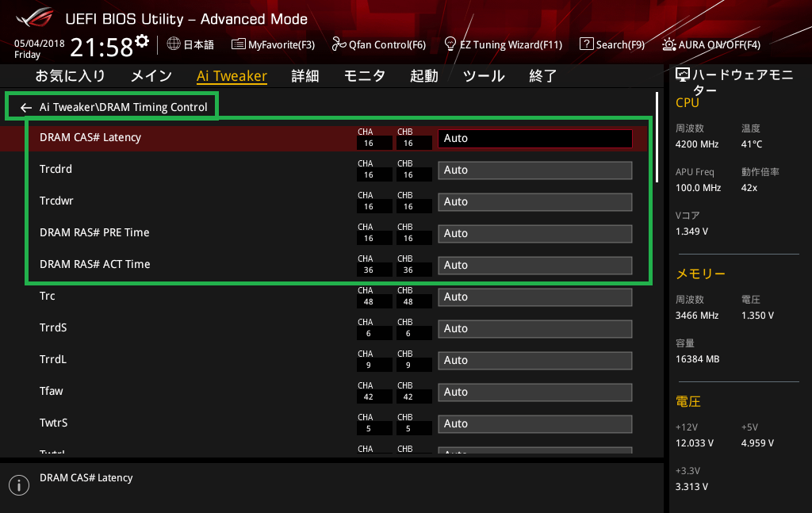Open the Trcdwr Auto field
Image resolution: width=812 pixels, height=513 pixels.
535,202
